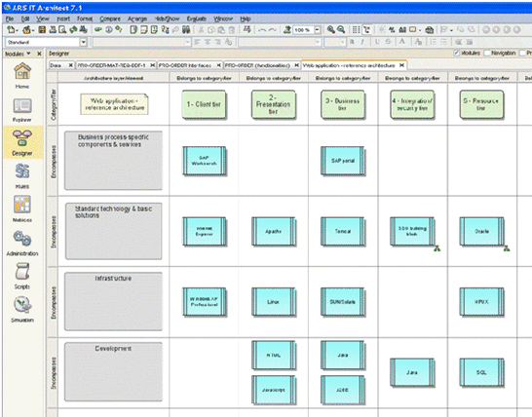This screenshot has height=417, width=532.
Task: Open the Arrange menu
Action: [137, 19]
